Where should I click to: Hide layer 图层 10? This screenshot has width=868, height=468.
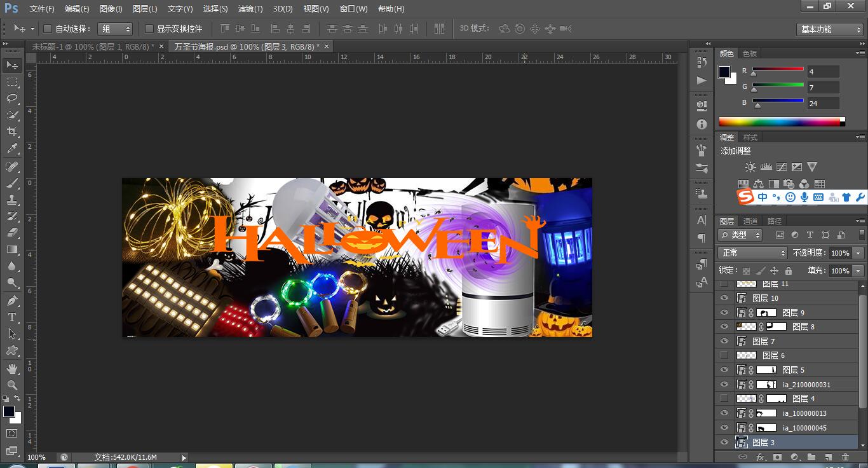pos(724,298)
